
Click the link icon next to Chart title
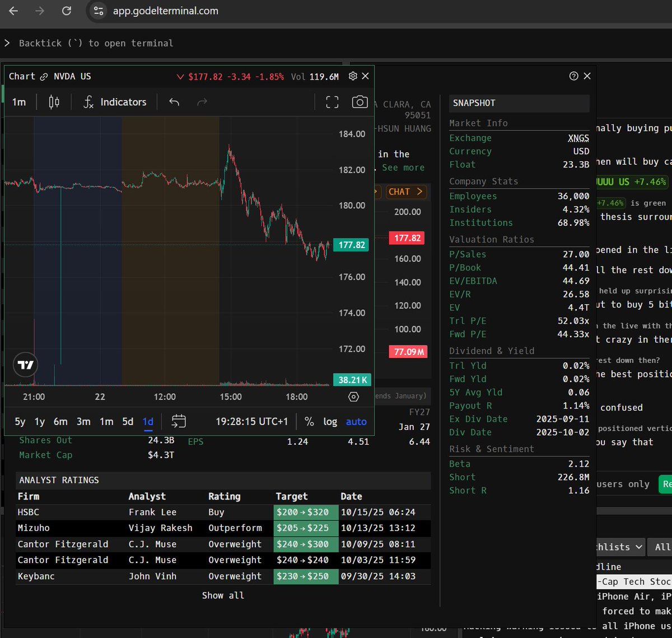tap(45, 76)
